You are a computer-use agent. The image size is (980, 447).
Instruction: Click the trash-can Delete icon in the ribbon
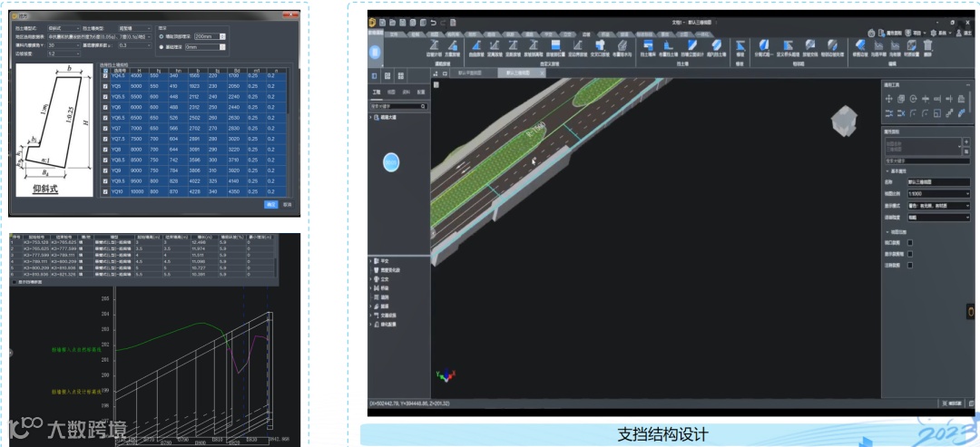click(928, 45)
